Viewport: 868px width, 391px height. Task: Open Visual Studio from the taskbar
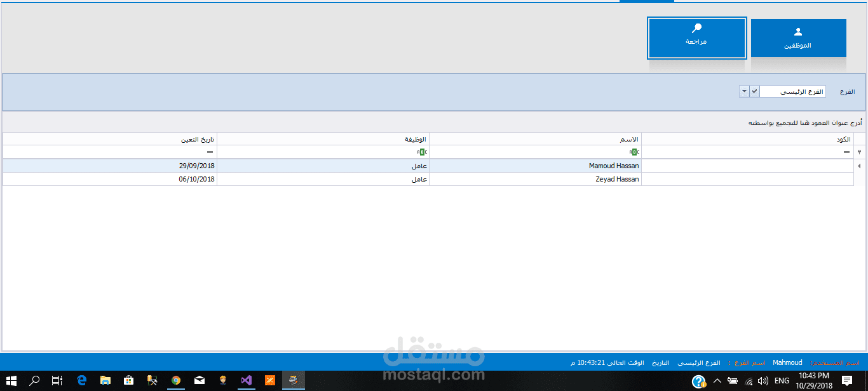tap(247, 381)
